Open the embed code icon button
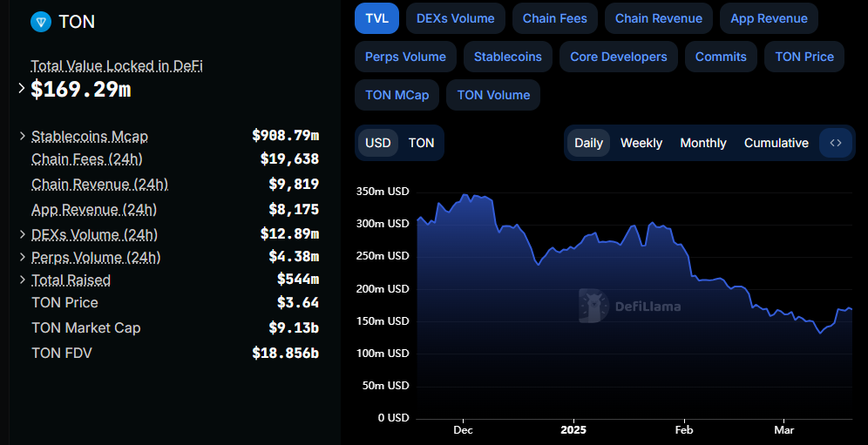This screenshot has height=445, width=868. pyautogui.click(x=836, y=143)
